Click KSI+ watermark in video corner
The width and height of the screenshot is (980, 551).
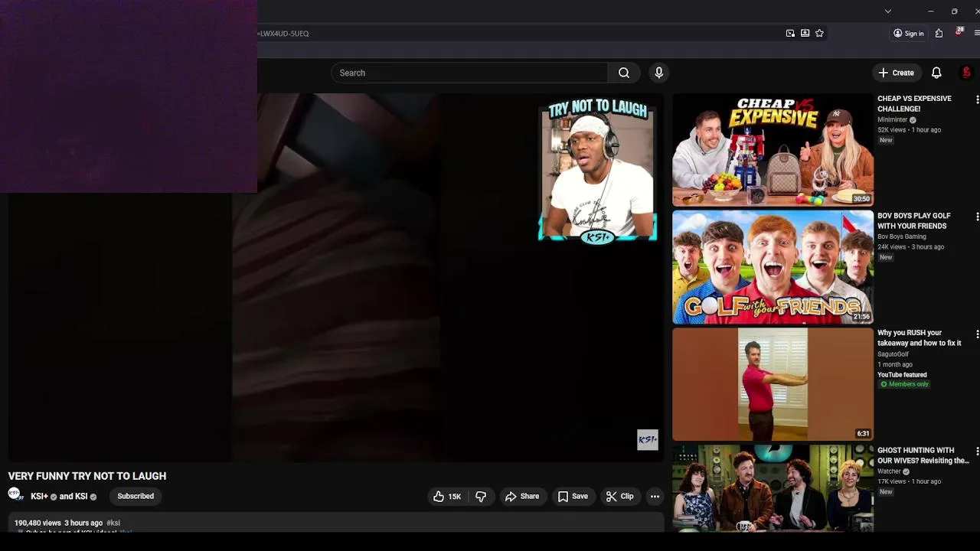[x=648, y=439]
